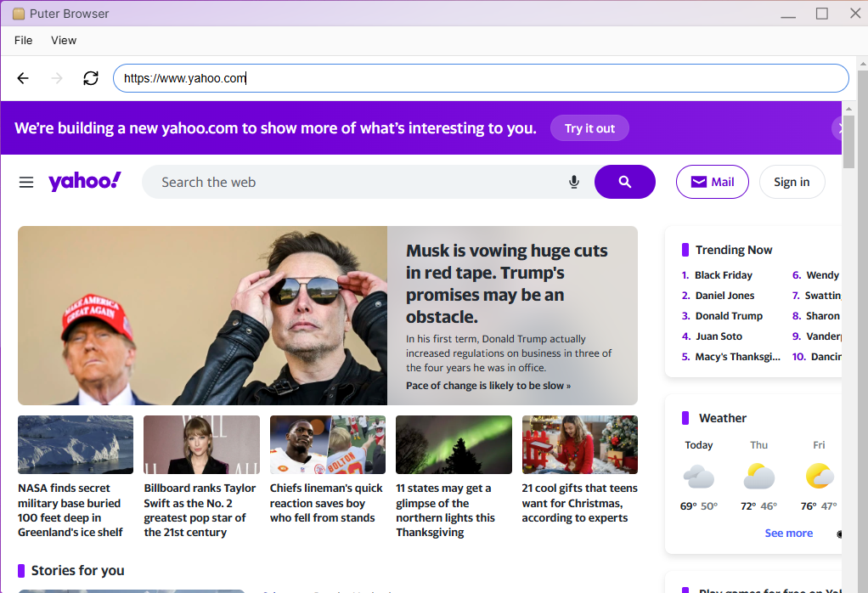
Task: Open the File menu
Action: (23, 40)
